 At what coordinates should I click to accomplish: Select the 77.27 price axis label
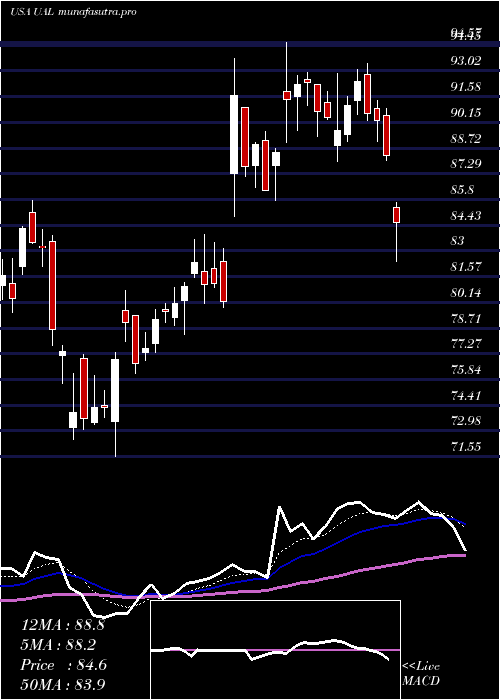tap(466, 344)
